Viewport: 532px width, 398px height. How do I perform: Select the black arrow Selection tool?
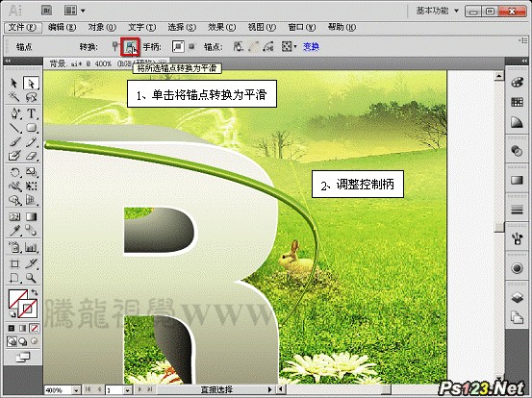click(x=13, y=83)
